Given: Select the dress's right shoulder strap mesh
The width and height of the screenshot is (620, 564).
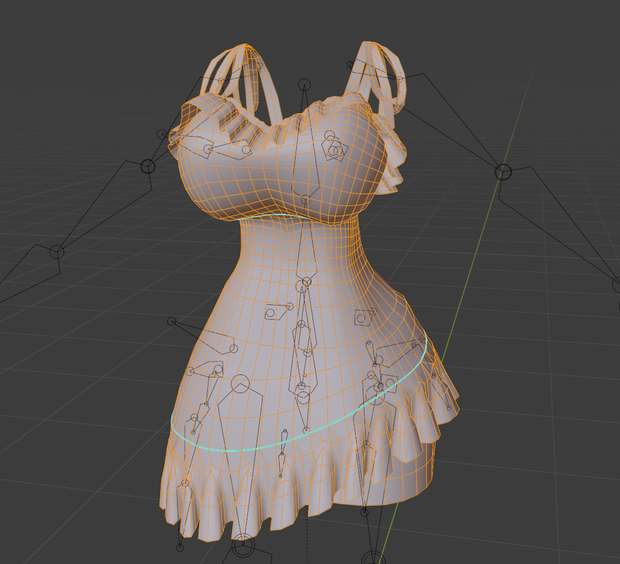Looking at the screenshot, I should [x=382, y=75].
